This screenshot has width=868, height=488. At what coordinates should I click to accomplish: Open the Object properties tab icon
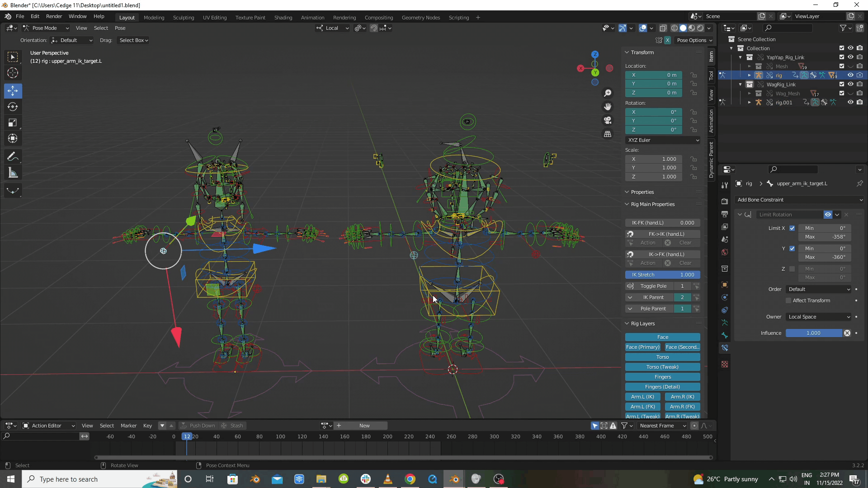(725, 285)
